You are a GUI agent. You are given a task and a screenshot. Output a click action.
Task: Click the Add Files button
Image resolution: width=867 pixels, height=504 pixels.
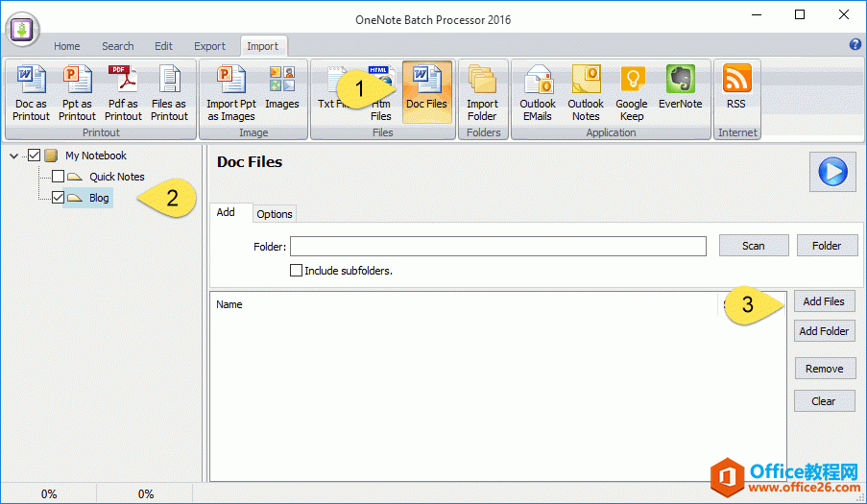824,301
